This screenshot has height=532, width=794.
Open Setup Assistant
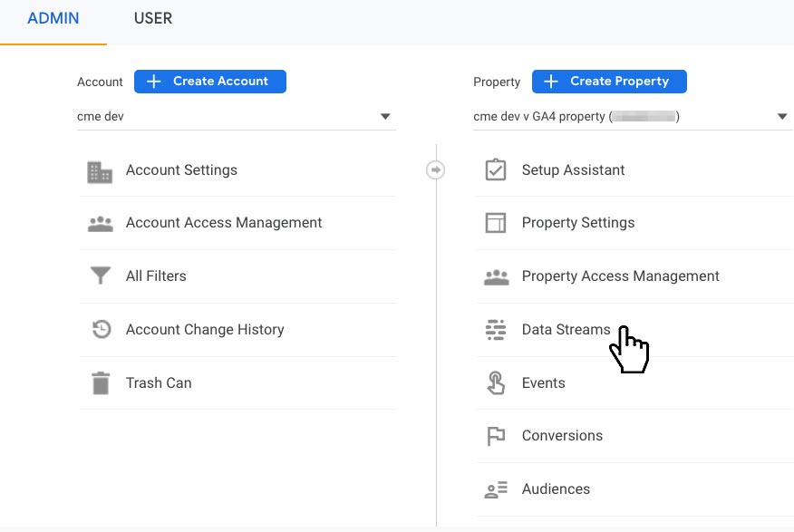[x=634, y=170]
